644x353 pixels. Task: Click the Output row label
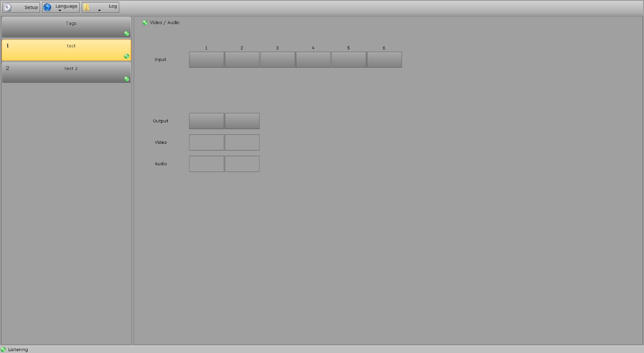point(160,121)
